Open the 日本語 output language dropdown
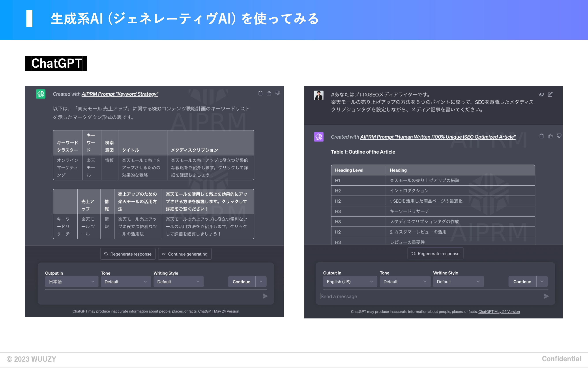This screenshot has height=368, width=588. (72, 282)
